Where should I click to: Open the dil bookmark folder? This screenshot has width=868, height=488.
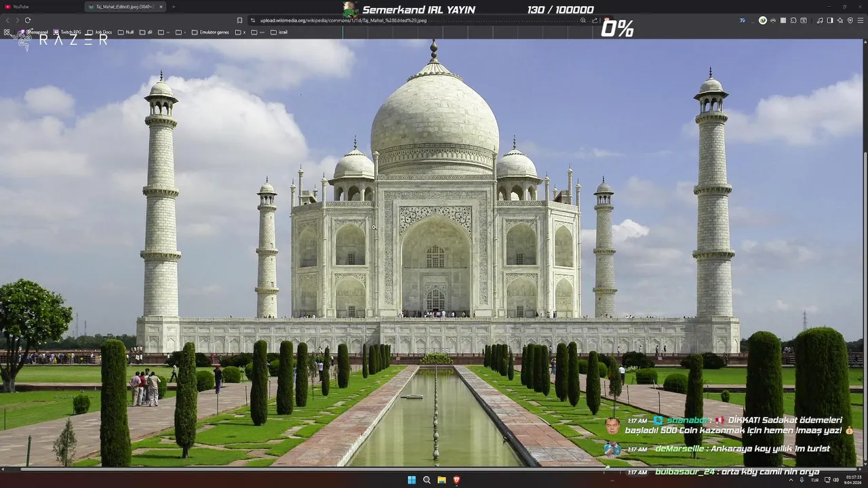[x=146, y=32]
